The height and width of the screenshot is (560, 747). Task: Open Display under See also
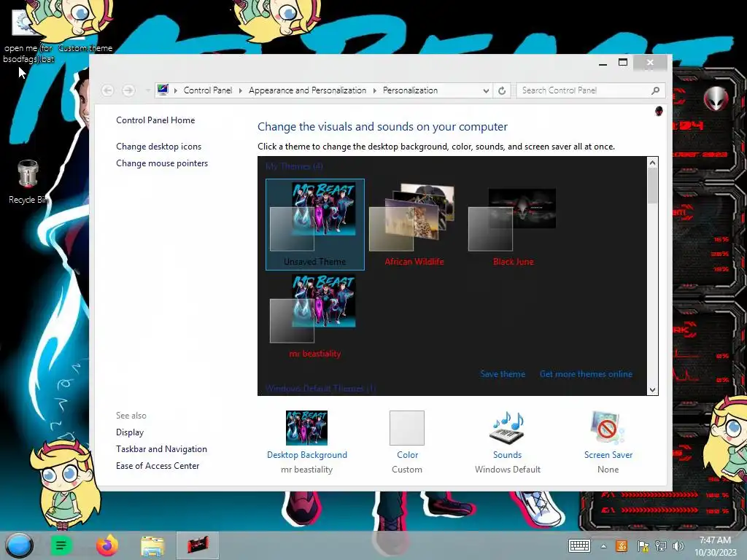click(x=130, y=432)
